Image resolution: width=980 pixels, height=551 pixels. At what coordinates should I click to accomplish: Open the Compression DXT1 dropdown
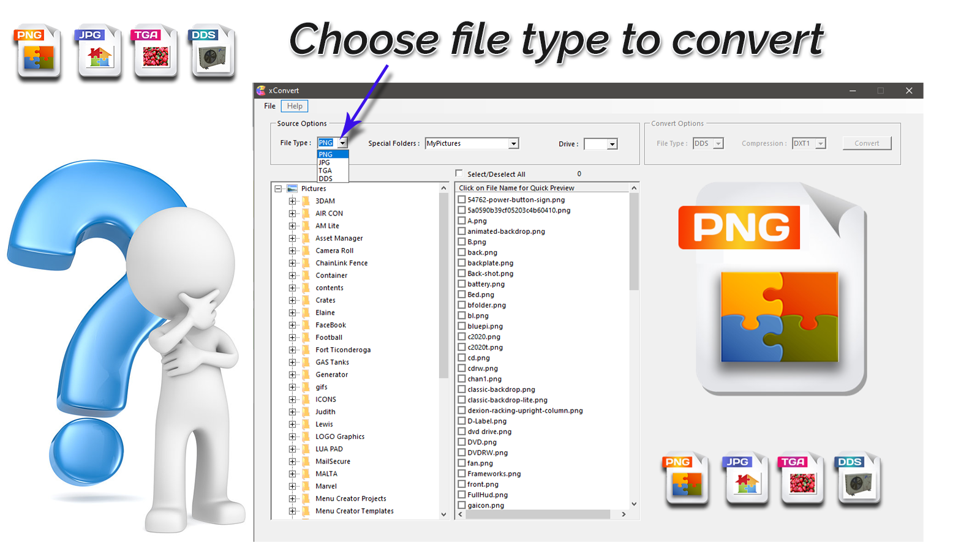821,143
